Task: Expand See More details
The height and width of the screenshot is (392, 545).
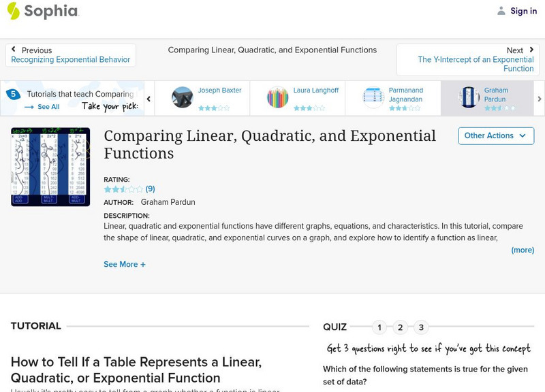Action: (x=125, y=264)
